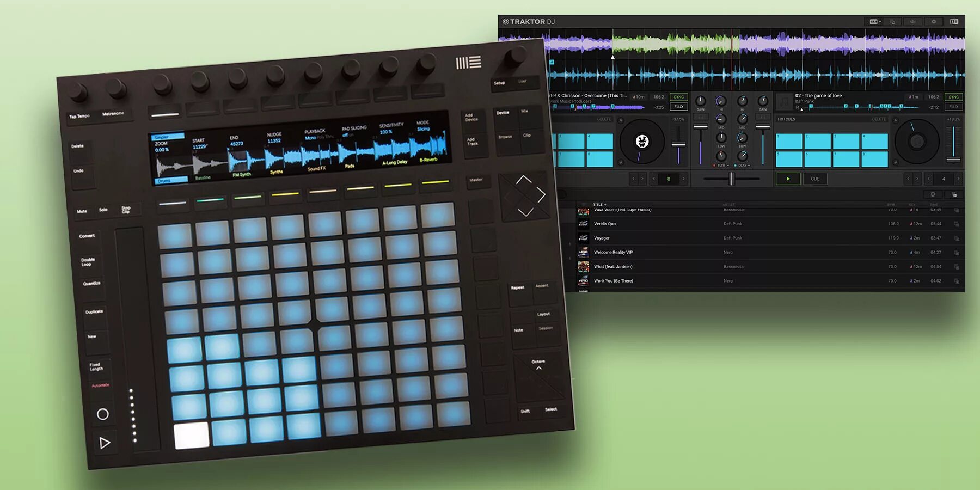
Task: Click the up arrow beside right deck hotcues
Action: pyautogui.click(x=896, y=121)
